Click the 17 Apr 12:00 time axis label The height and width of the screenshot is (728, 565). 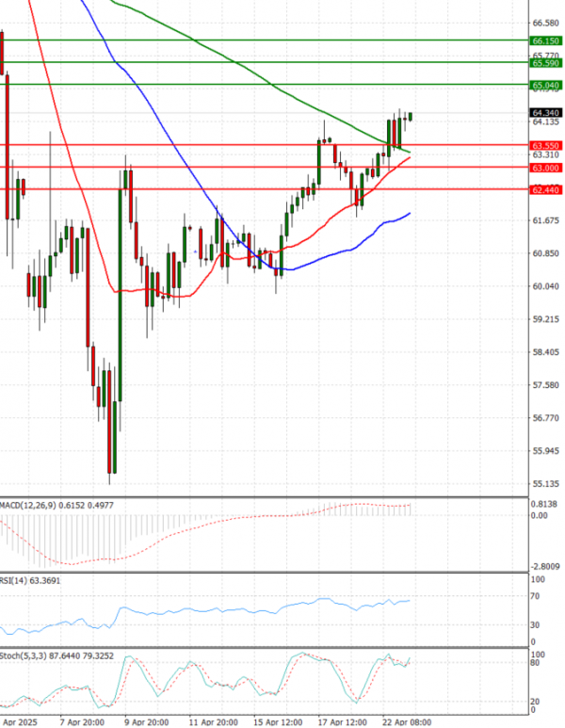342,722
